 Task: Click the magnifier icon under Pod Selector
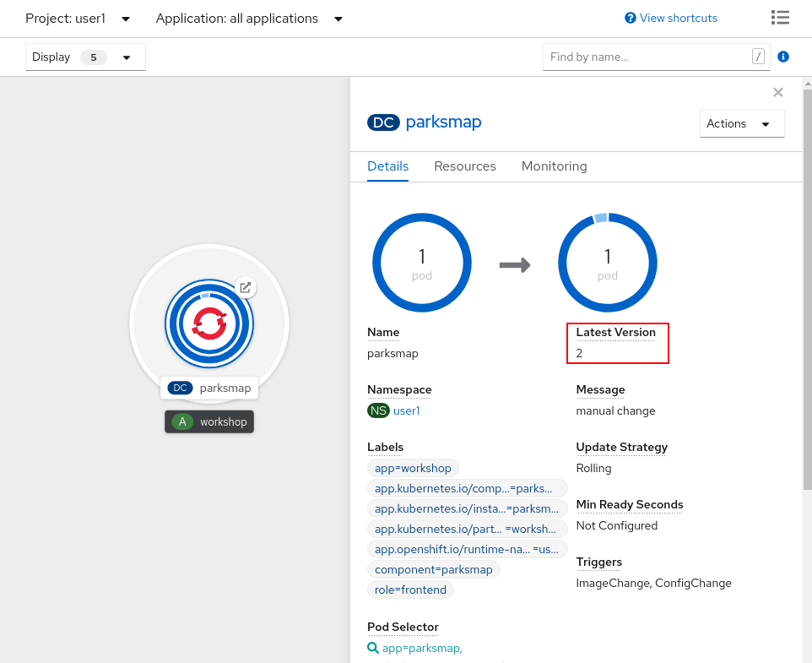(373, 648)
